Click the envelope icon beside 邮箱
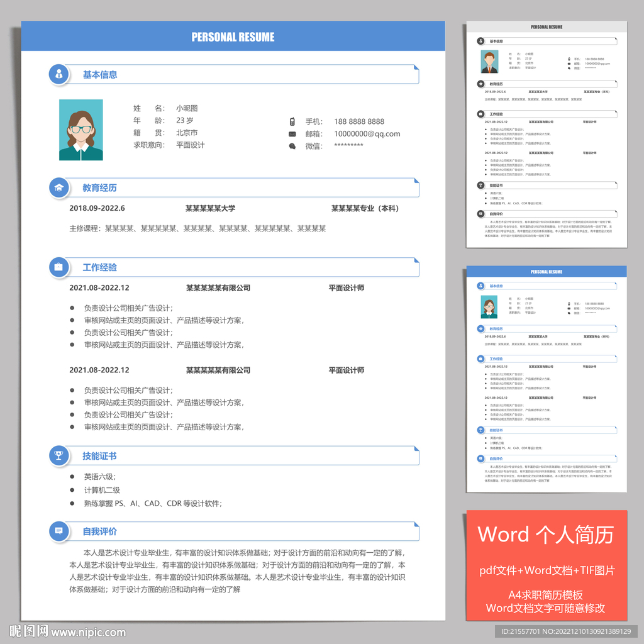Viewport: 644px width, 644px height. point(292,134)
